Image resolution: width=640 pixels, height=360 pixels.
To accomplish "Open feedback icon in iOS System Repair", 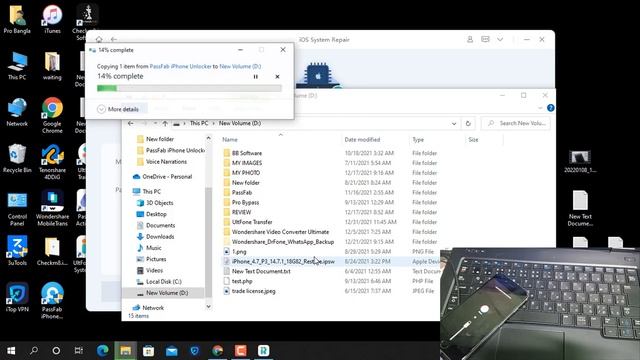I will 485,40.
